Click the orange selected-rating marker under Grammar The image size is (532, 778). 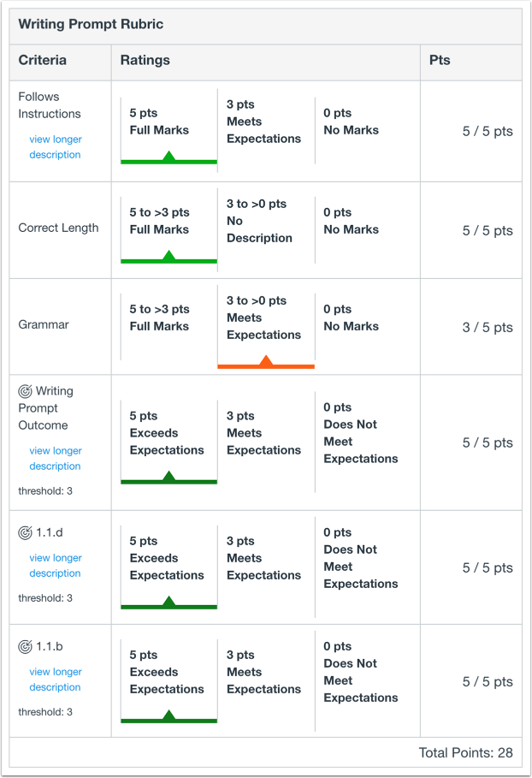click(x=266, y=365)
